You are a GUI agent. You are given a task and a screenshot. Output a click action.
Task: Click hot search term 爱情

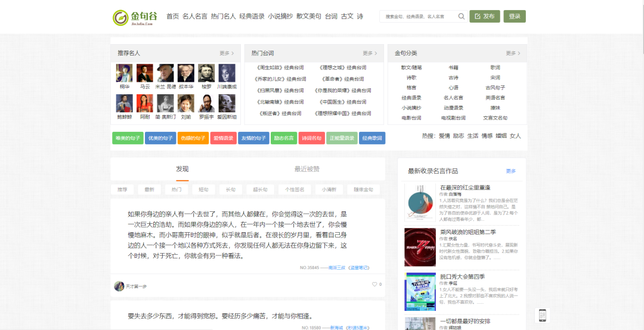click(x=444, y=135)
